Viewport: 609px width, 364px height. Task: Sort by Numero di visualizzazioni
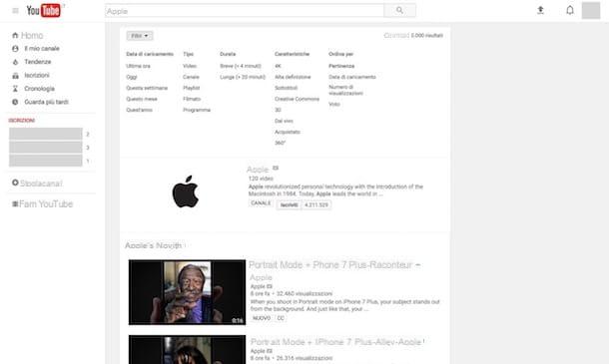point(345,90)
